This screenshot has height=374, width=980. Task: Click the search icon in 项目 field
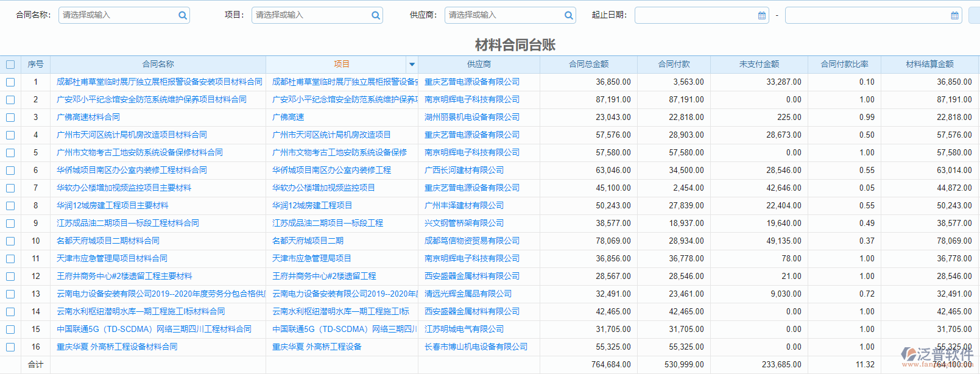point(376,15)
